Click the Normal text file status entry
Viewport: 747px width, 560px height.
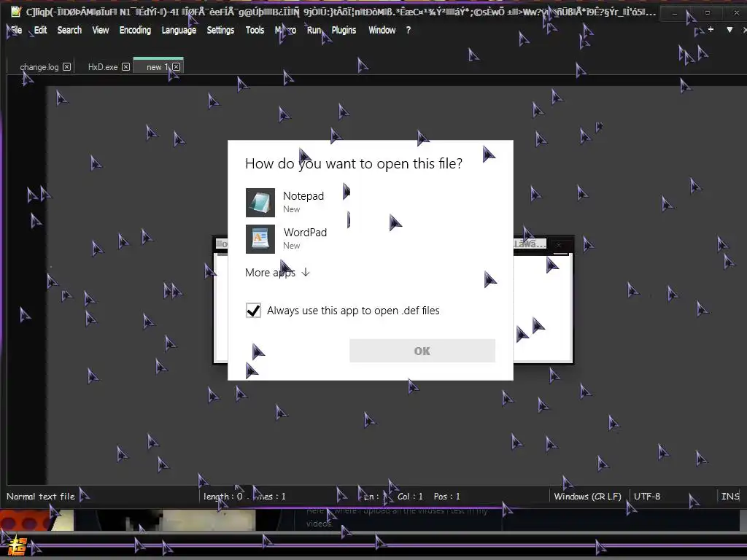click(41, 496)
